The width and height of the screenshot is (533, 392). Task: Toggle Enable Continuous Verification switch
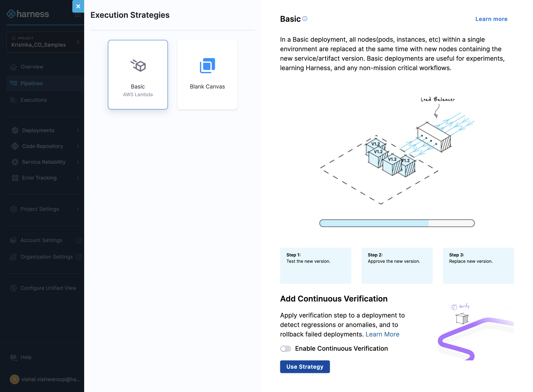[286, 349]
